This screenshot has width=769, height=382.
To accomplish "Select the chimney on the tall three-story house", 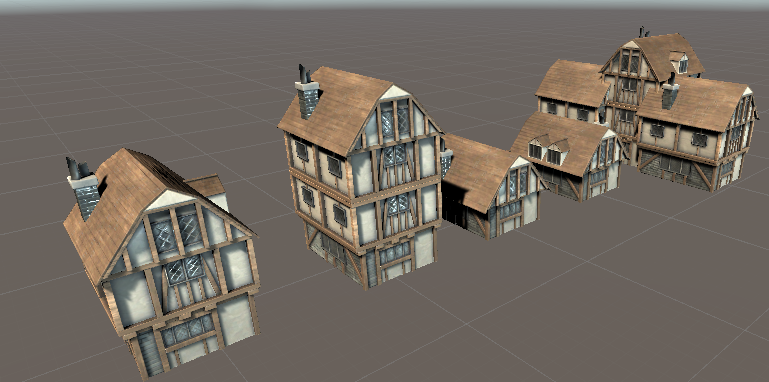I will tap(307, 93).
